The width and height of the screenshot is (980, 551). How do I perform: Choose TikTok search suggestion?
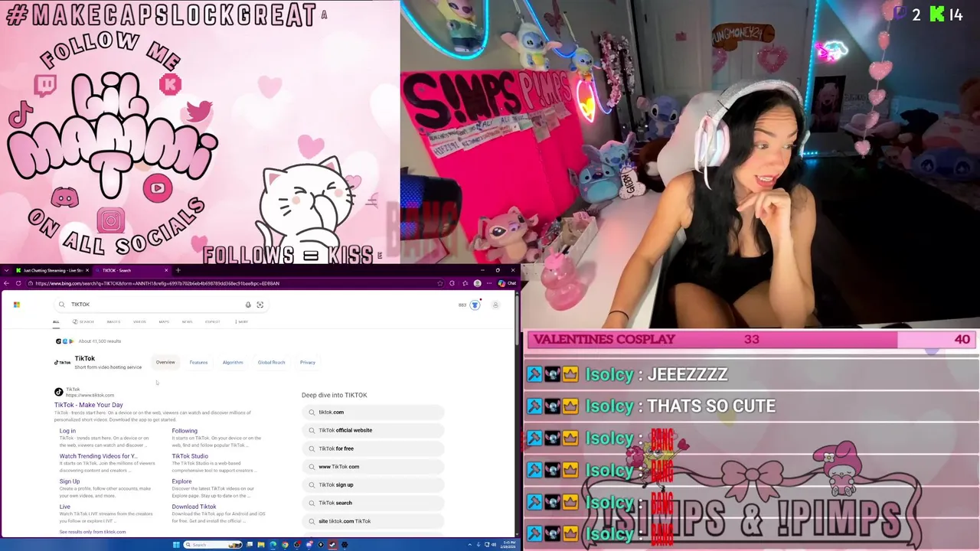(x=373, y=503)
